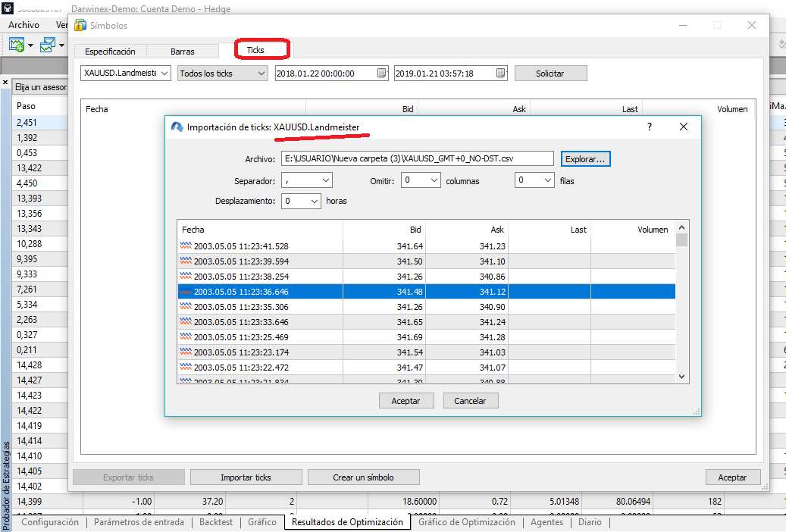Click Cancelar in the import dialog

[x=470, y=401]
